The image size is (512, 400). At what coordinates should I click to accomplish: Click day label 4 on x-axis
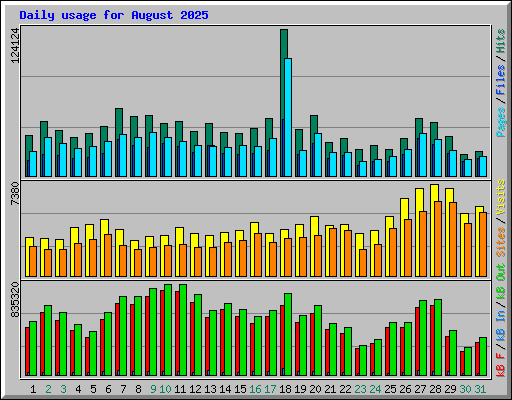pyautogui.click(x=78, y=389)
